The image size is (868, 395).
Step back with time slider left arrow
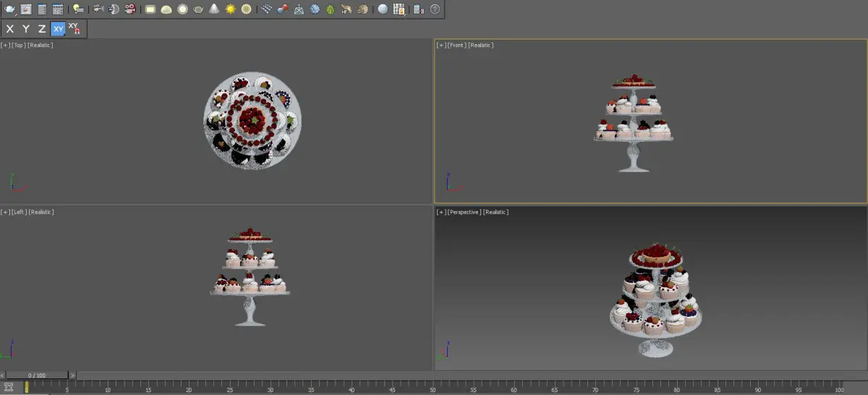tap(3, 375)
